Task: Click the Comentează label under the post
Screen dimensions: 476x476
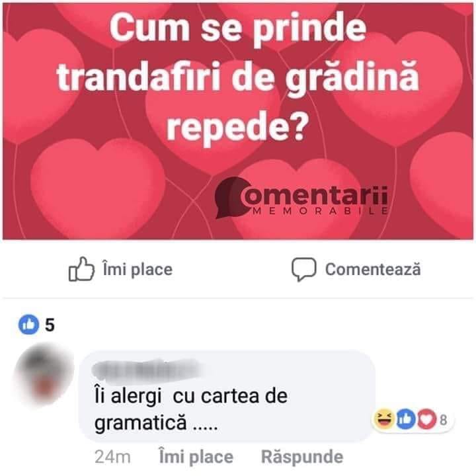Action: coord(373,269)
